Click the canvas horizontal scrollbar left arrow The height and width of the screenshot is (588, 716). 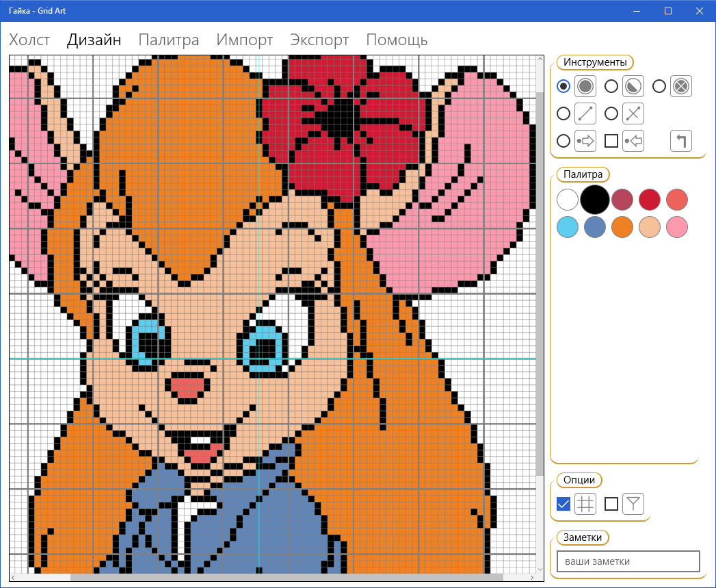[13, 578]
